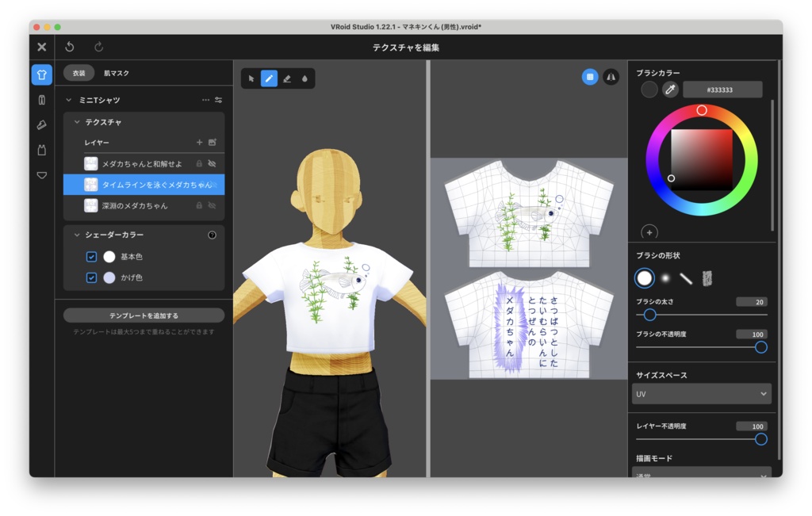812x516 pixels.
Task: Choose the textured rough brush shape
Action: tap(707, 278)
